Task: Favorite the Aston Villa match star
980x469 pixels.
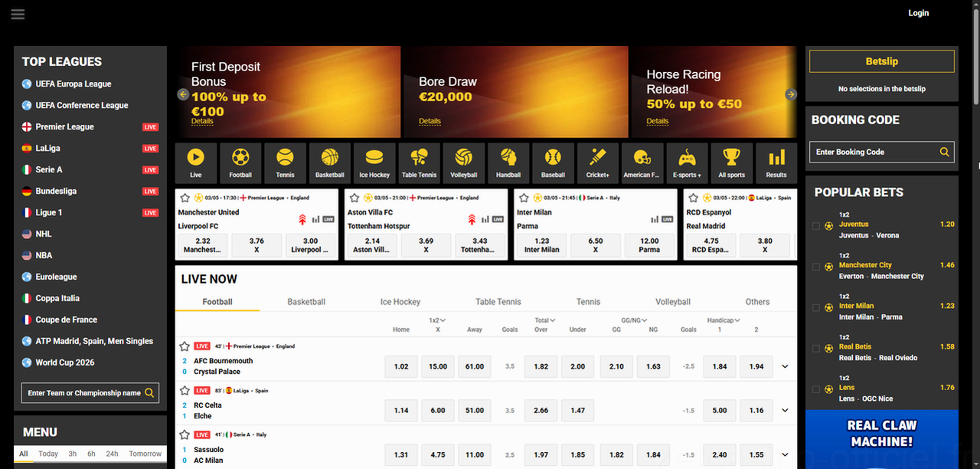Action: (x=353, y=197)
